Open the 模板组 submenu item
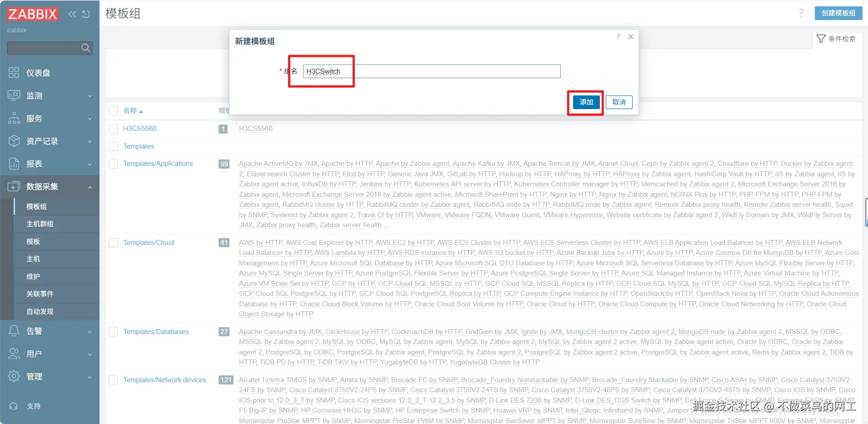The image size is (868, 424). pos(57,206)
